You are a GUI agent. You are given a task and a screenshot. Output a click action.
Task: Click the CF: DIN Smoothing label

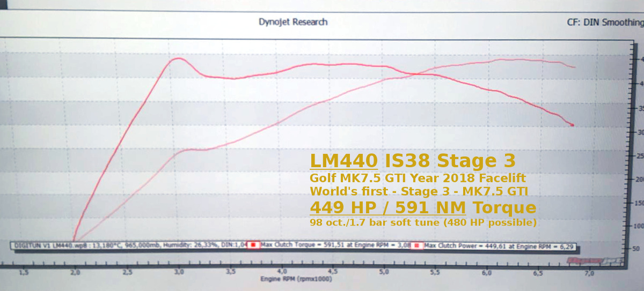pyautogui.click(x=605, y=23)
